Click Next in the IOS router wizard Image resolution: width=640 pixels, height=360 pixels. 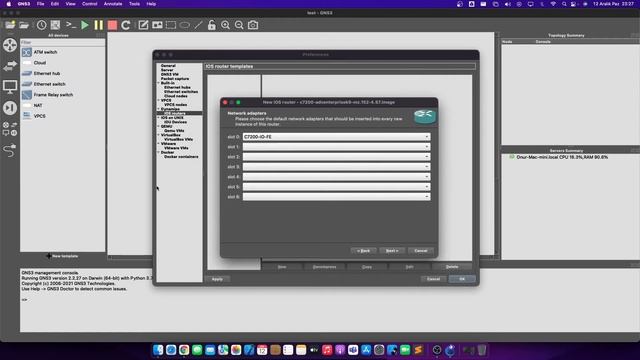tap(392, 251)
